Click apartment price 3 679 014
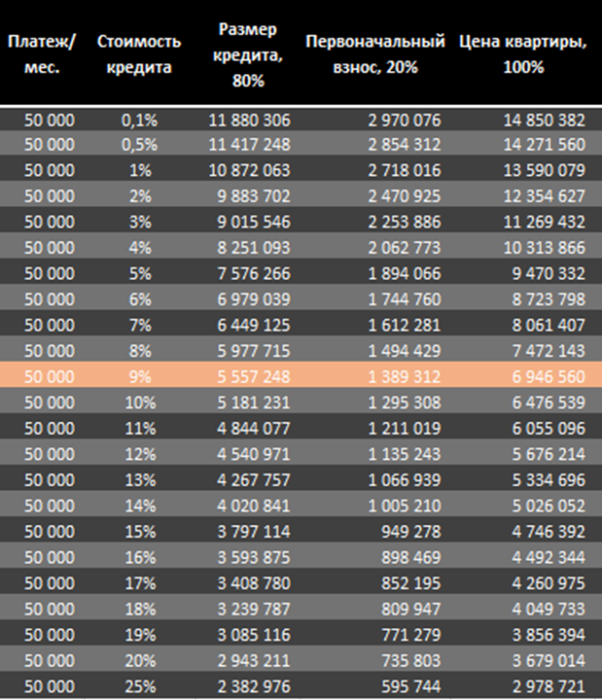 (x=549, y=661)
